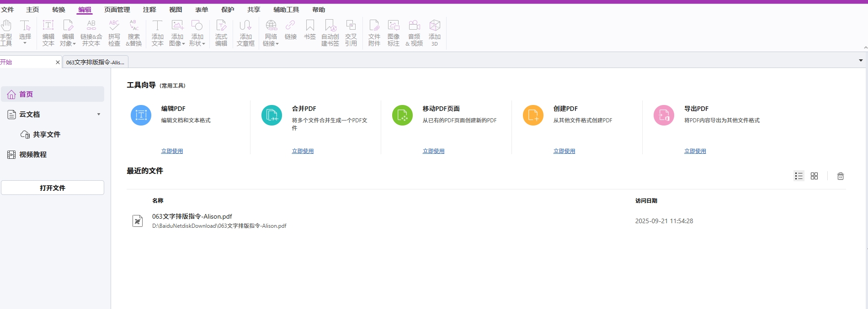Screen dimensions: 868x309
Task: Open the 选择 tool dropdown arrow
Action: (x=25, y=43)
